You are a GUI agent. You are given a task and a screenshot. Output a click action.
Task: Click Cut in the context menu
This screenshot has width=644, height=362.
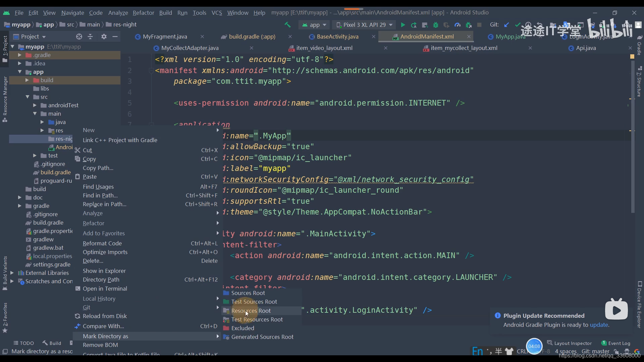(147, 150)
